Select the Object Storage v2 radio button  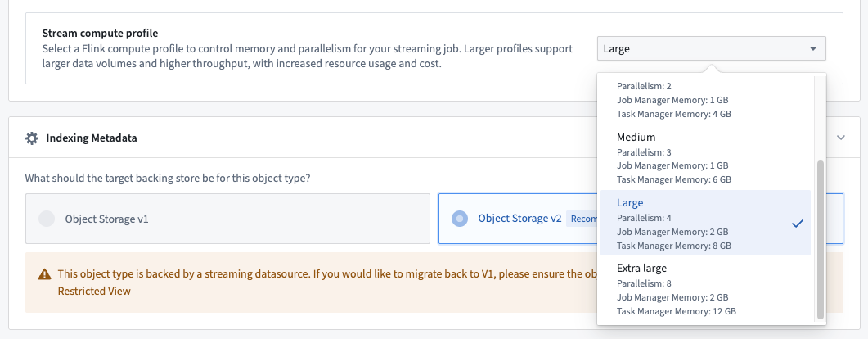[x=460, y=219]
